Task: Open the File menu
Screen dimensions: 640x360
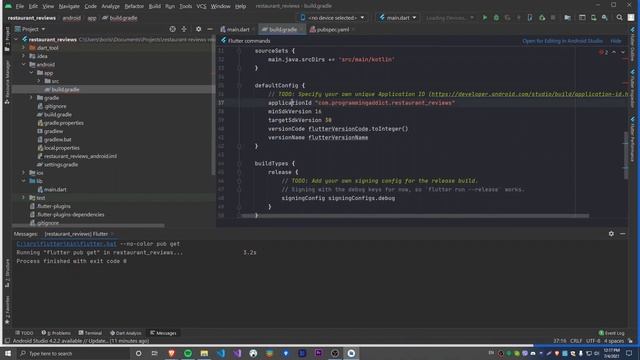Action: [x=20, y=6]
